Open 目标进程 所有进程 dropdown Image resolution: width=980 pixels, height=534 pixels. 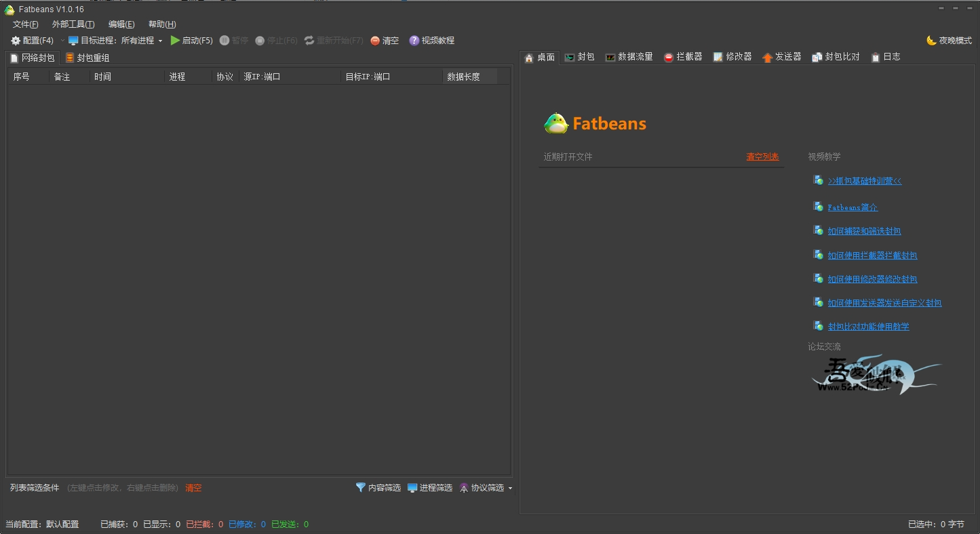coord(115,41)
